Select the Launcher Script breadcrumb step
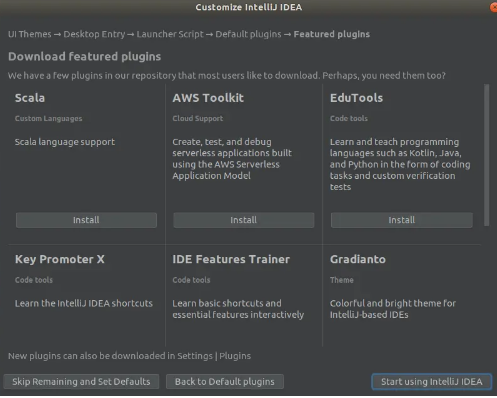 coord(170,34)
